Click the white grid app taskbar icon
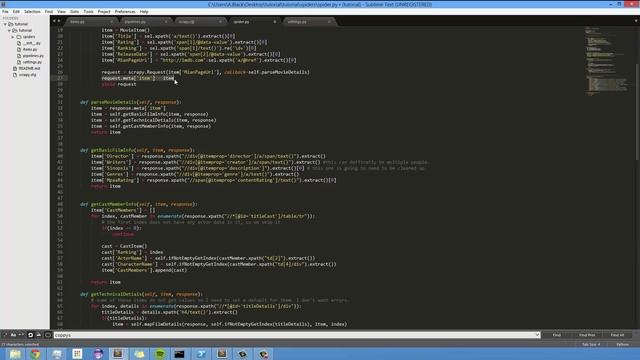Viewport: 640px width, 360px height. 77,354
